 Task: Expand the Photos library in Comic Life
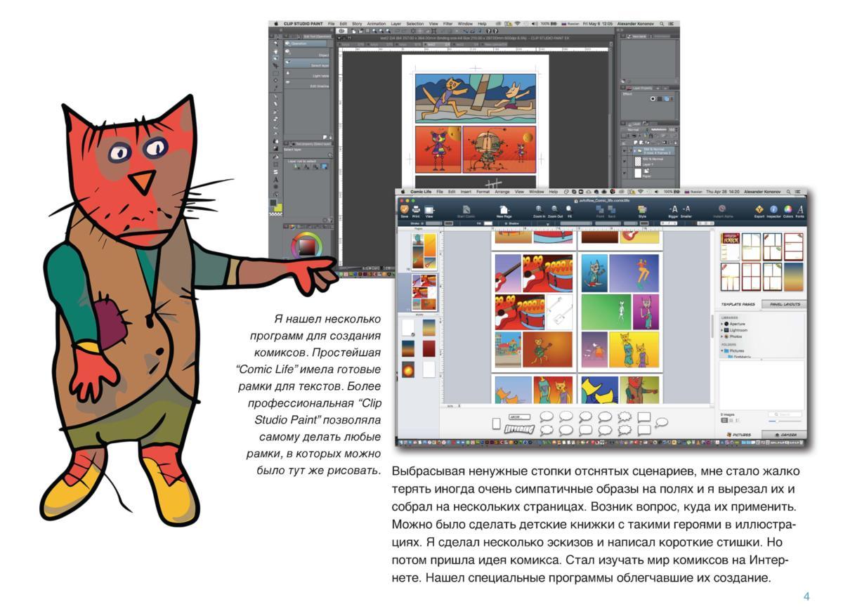721,336
